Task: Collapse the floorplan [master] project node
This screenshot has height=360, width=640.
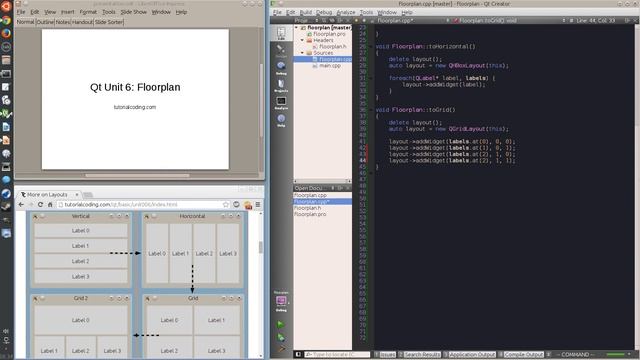Action: [x=297, y=27]
